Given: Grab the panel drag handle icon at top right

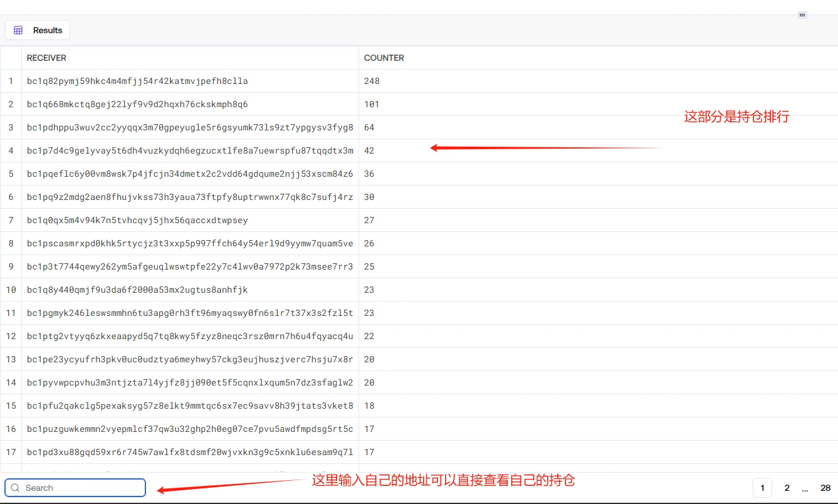Looking at the screenshot, I should click(x=802, y=15).
